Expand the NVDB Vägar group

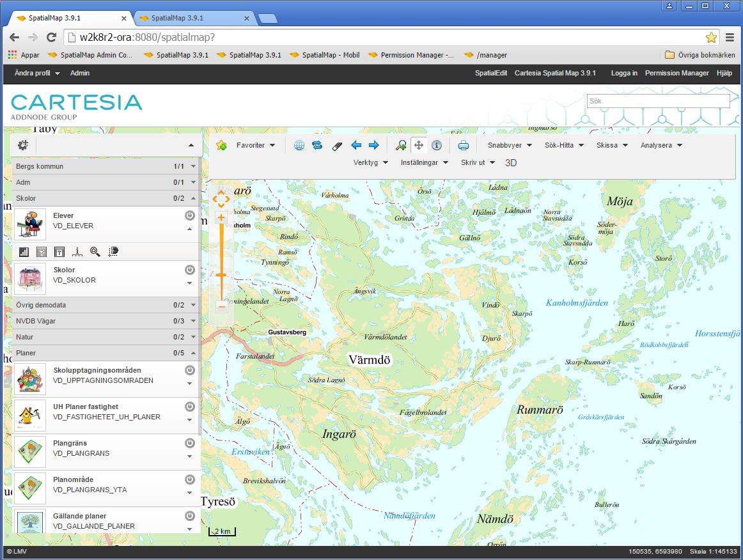[193, 321]
